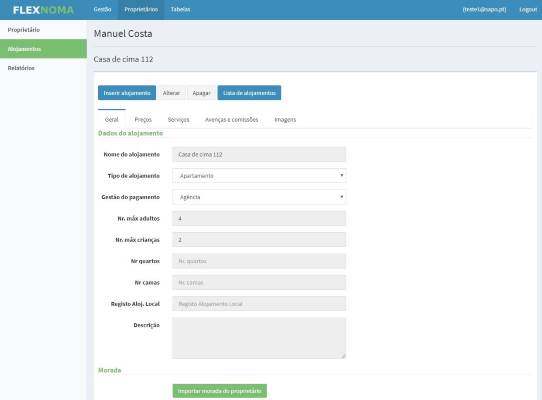542x400 pixels.
Task: Click the user email link in header
Action: pyautogui.click(x=484, y=10)
